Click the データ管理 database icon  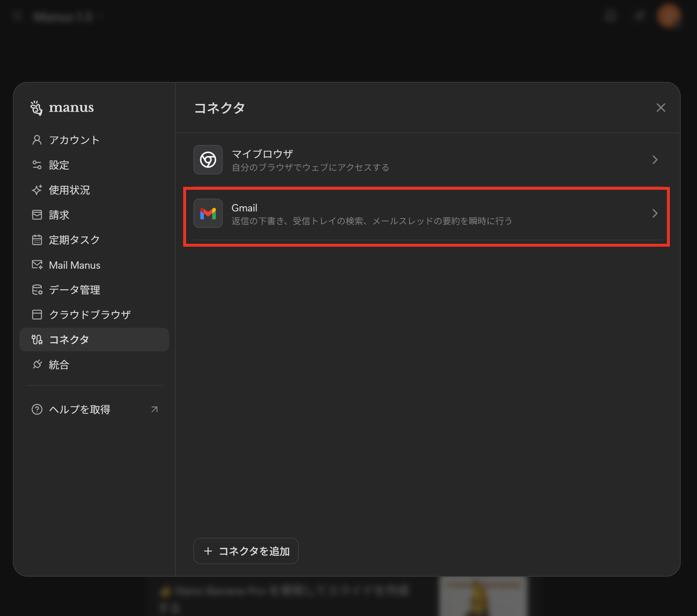(37, 290)
